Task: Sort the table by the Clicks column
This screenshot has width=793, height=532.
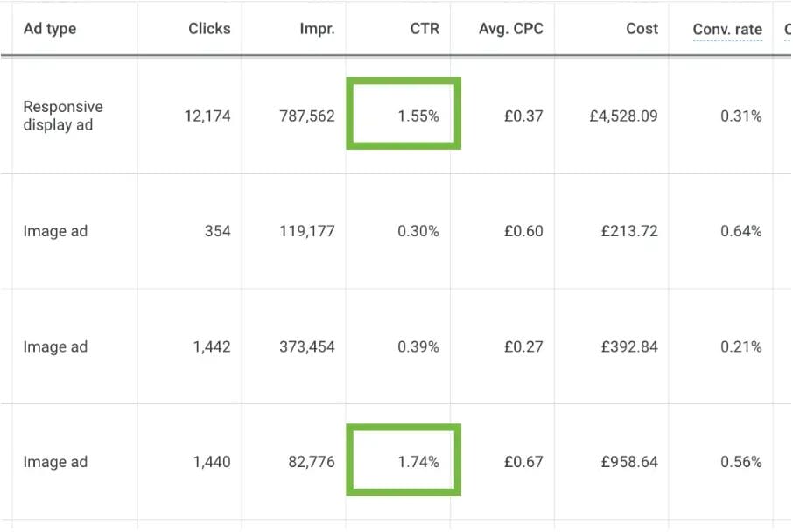Action: point(209,28)
